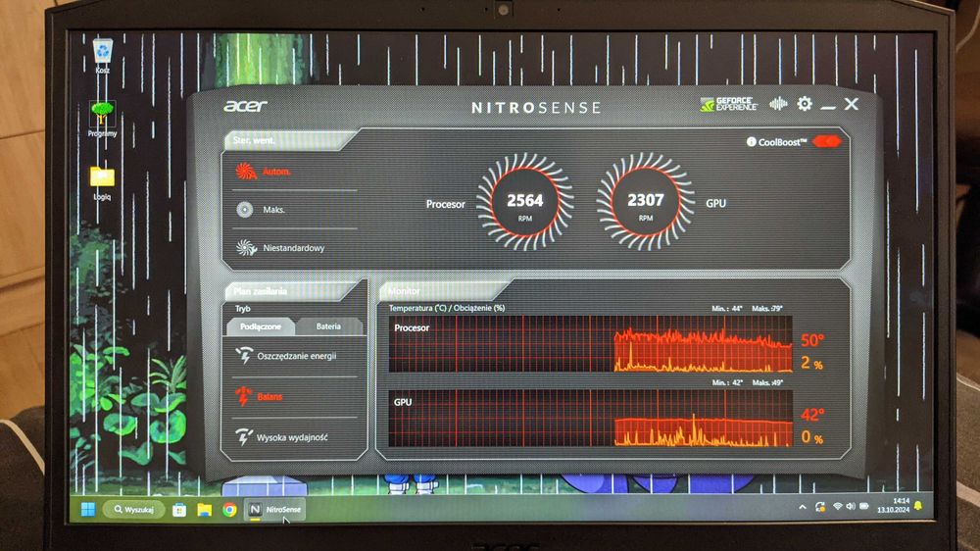Open NitroSense settings gear

coord(805,104)
